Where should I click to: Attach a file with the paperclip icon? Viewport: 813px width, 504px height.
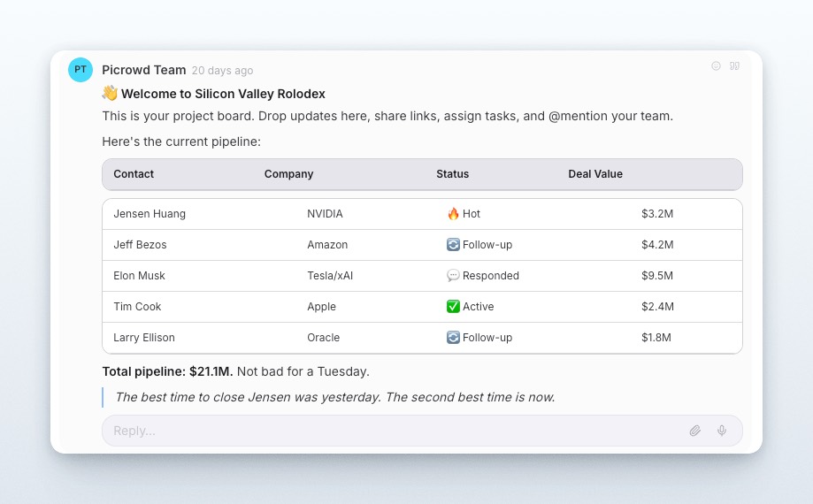695,431
